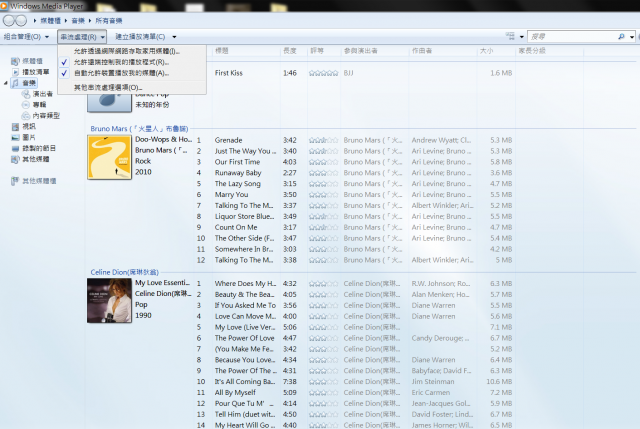Rate First Kiss using star rating

(x=323, y=73)
